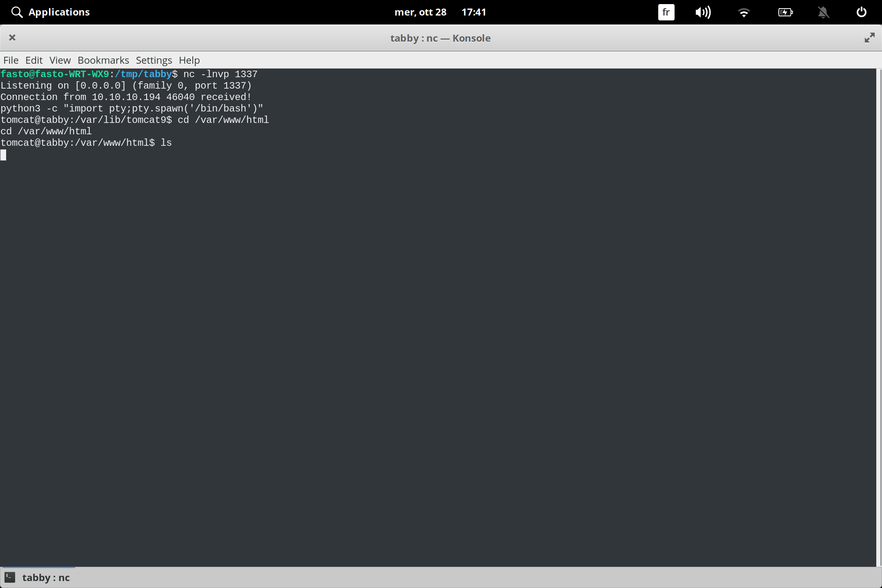Select the Konsole terminal icon in tab bar
The width and height of the screenshot is (882, 588).
coord(9,577)
